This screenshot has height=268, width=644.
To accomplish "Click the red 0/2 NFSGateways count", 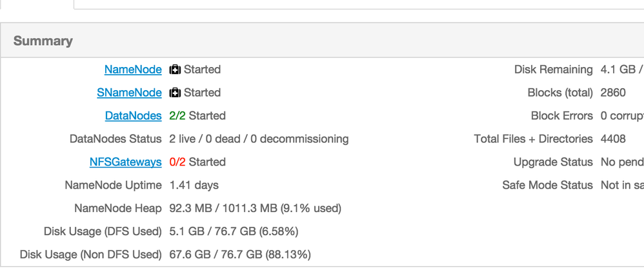I will pyautogui.click(x=177, y=162).
